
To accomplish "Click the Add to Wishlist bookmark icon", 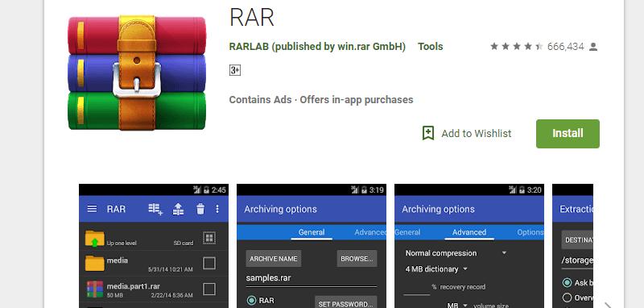I will tap(428, 133).
